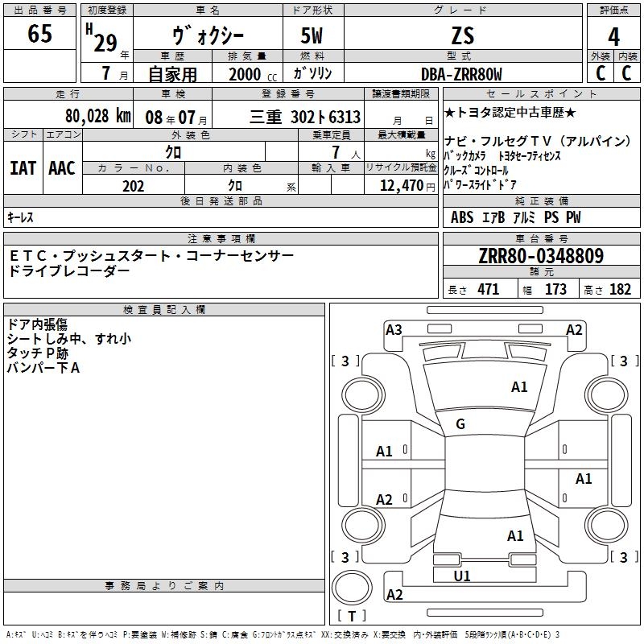Image resolution: width=644 pixels, height=644 pixels.
Task: Click the height value 182
Action: point(620,290)
